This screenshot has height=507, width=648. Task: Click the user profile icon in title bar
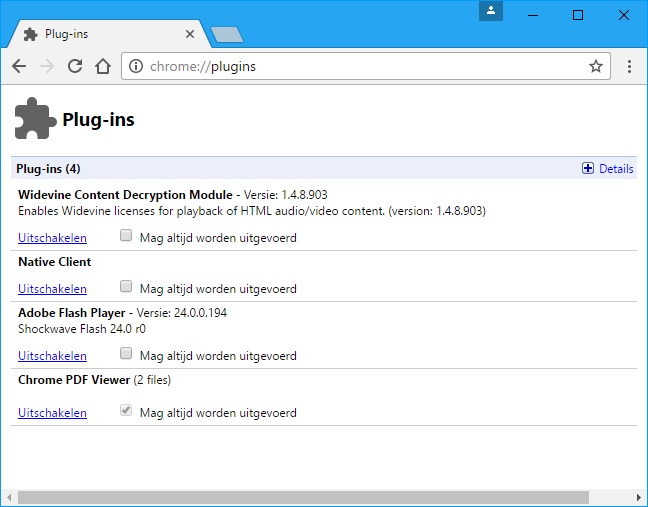click(x=491, y=11)
